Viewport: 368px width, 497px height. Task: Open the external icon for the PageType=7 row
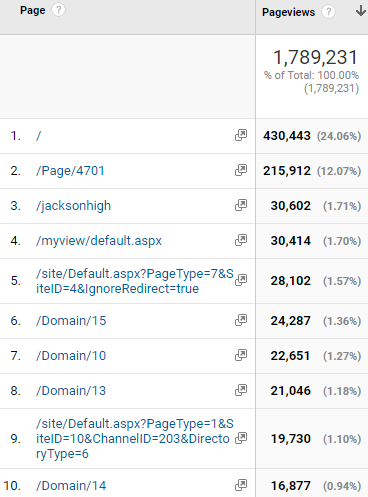(x=241, y=280)
